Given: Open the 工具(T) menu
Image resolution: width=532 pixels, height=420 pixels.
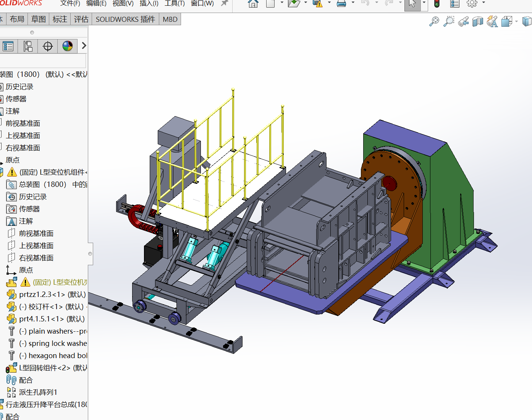Looking at the screenshot, I should pos(175,3).
